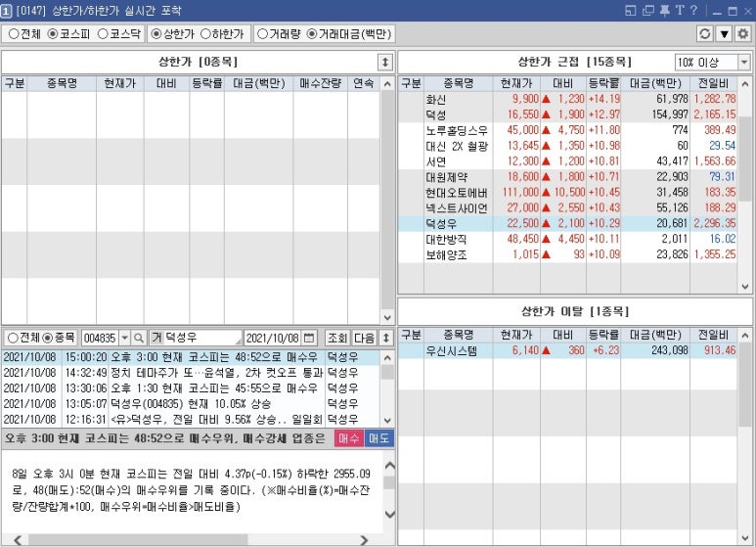Click the blue 매도 button
Image resolution: width=756 pixels, height=547 pixels.
(x=379, y=438)
